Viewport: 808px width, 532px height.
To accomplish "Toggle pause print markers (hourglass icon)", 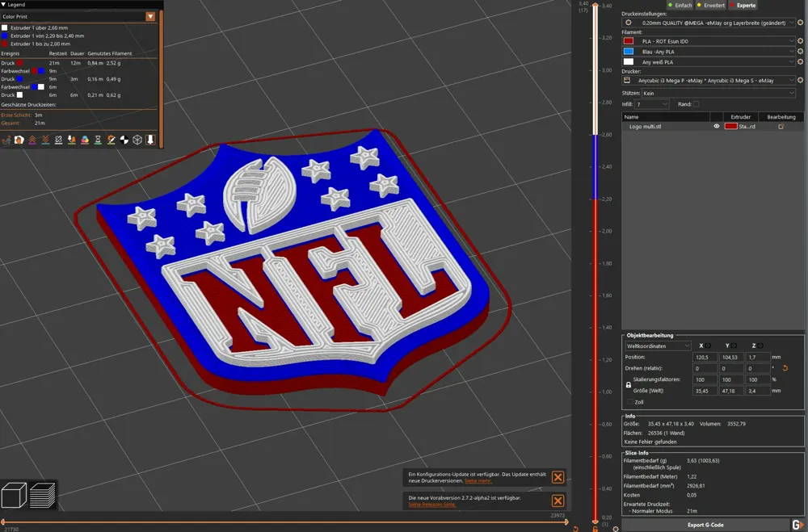I will (98, 140).
